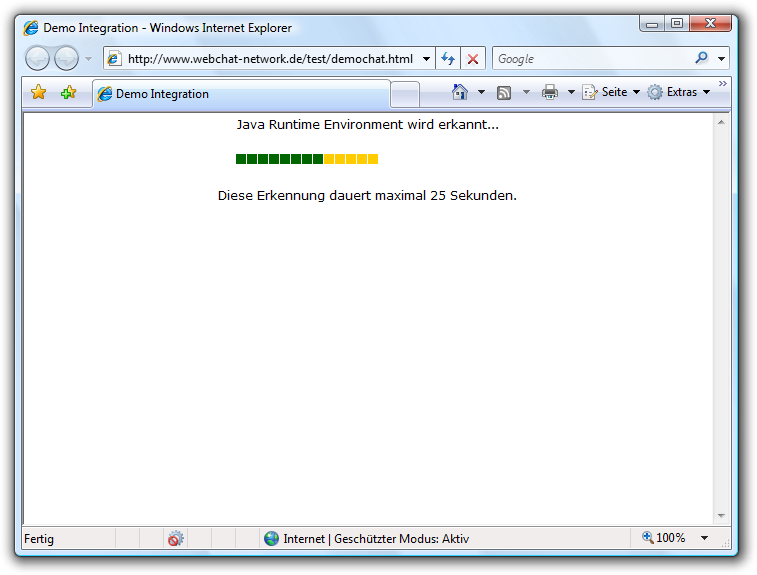This screenshot has height=575, width=757.
Task: Open the recent pages dropdown arrow
Action: 88,59
